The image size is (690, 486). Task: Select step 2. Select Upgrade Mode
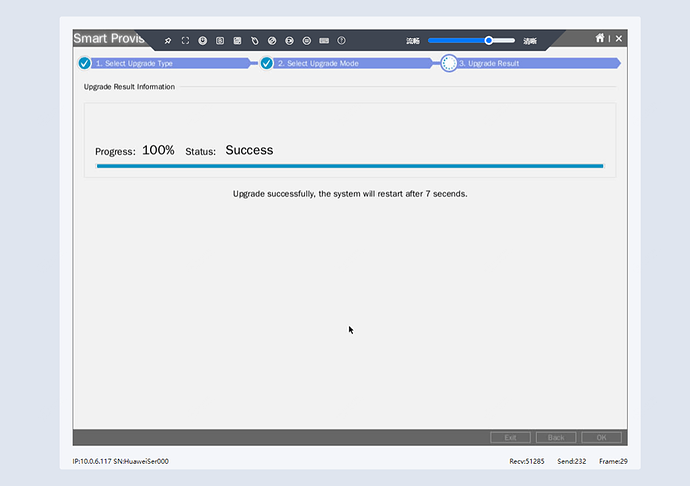coord(318,63)
